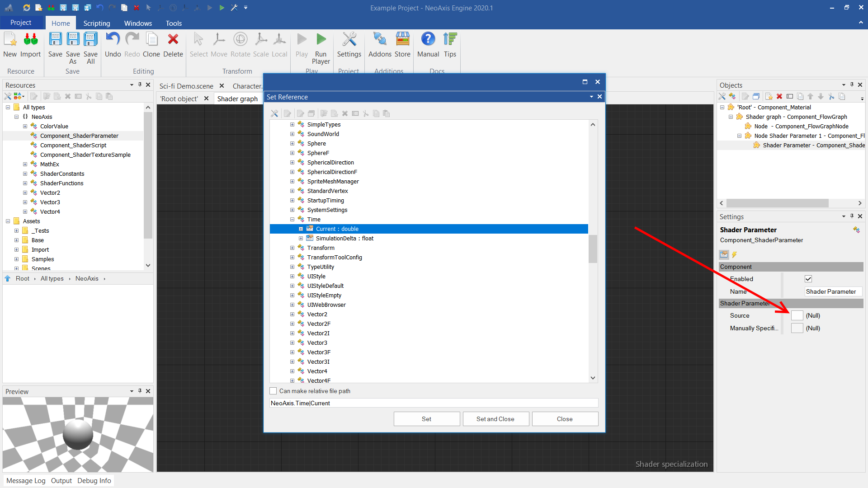Click the Set button in dialog

click(x=426, y=419)
